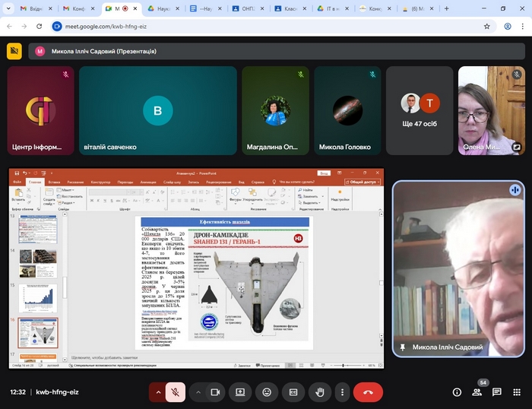
Task: Click the Share screen icon
Action: (x=240, y=392)
